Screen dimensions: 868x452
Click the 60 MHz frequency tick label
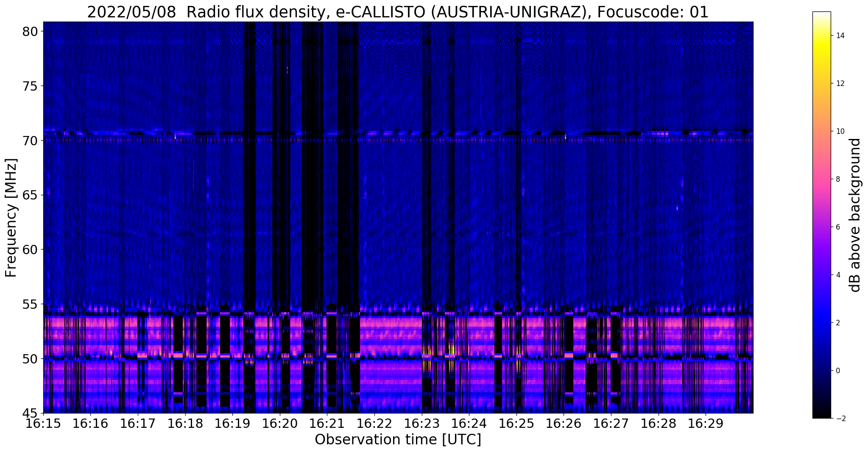click(31, 250)
